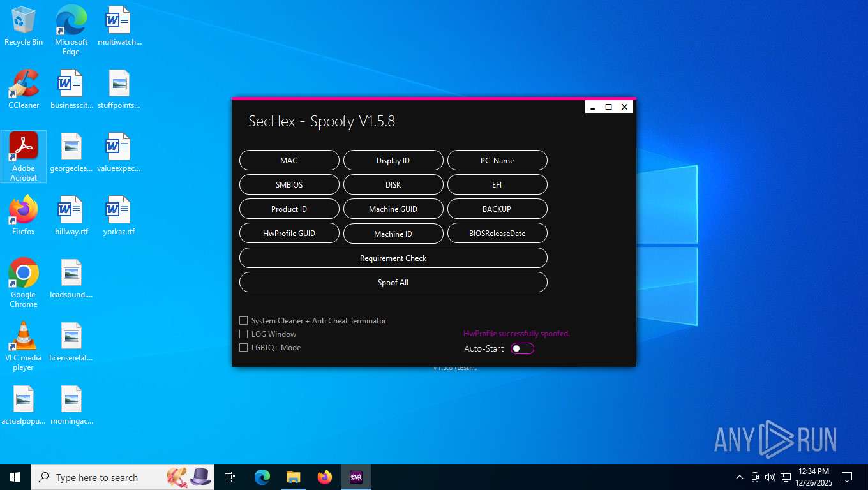
Task: Open the Microsoft Edge desktop shortcut
Action: (71, 30)
